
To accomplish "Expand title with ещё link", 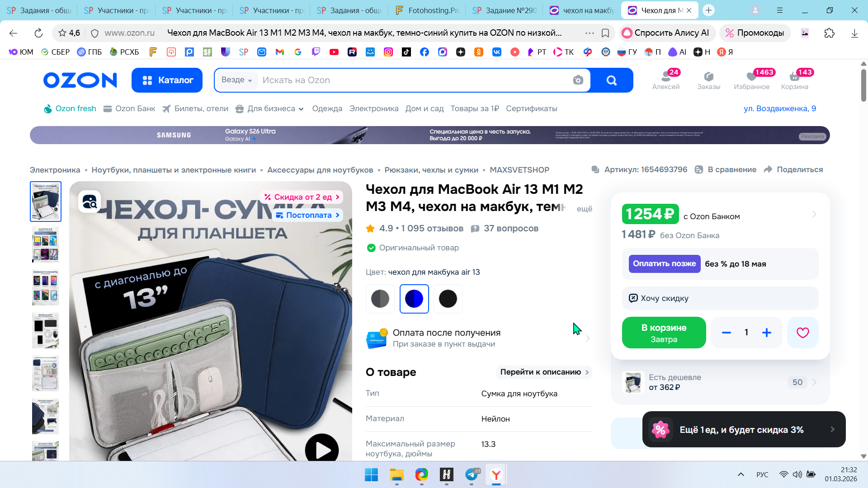I will click(x=584, y=209).
